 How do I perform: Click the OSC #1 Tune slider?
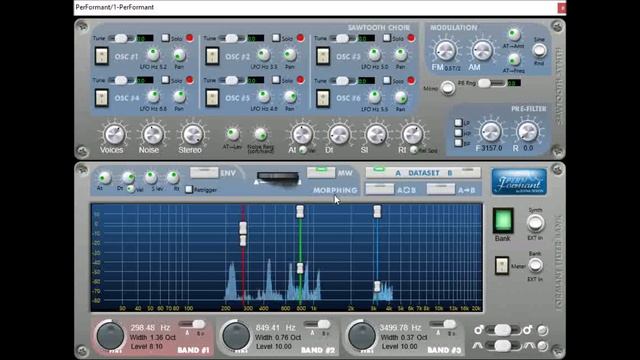click(121, 38)
